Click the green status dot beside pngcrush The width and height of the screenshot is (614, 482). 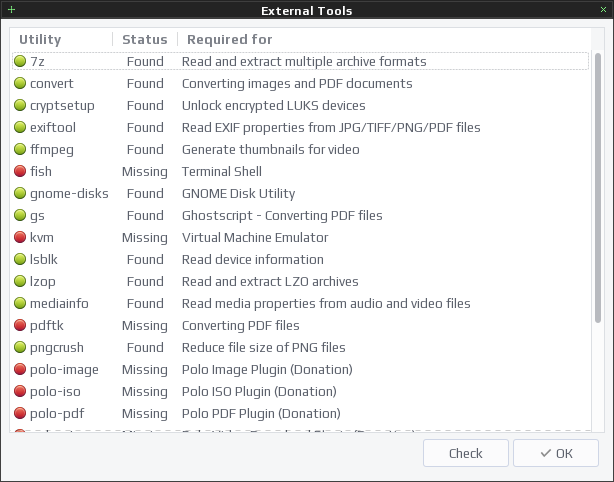20,347
